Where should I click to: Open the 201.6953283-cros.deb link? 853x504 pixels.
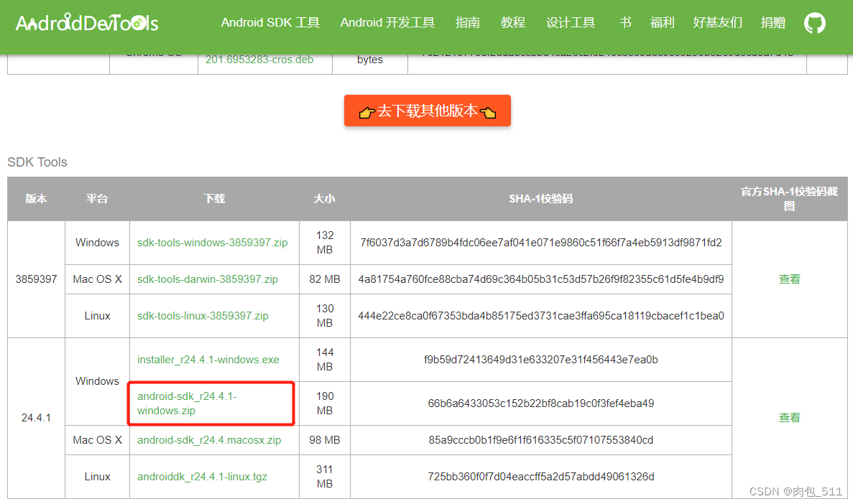pos(259,60)
